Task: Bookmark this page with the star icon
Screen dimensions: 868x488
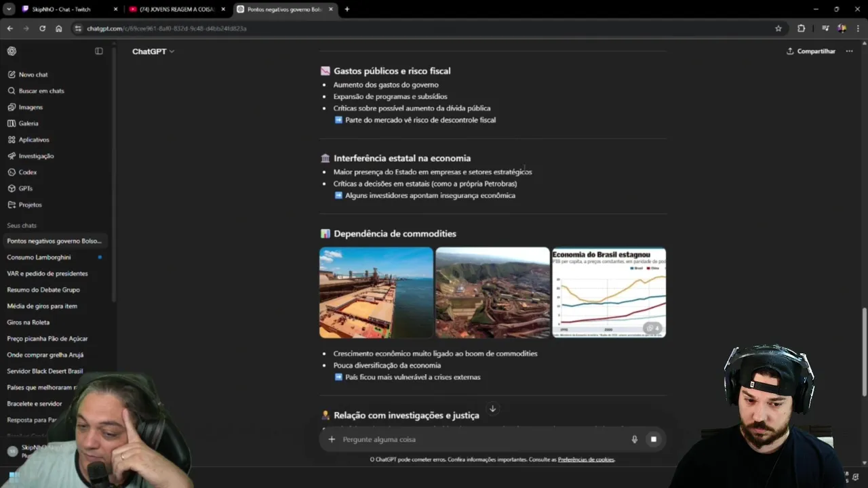Action: pos(778,28)
